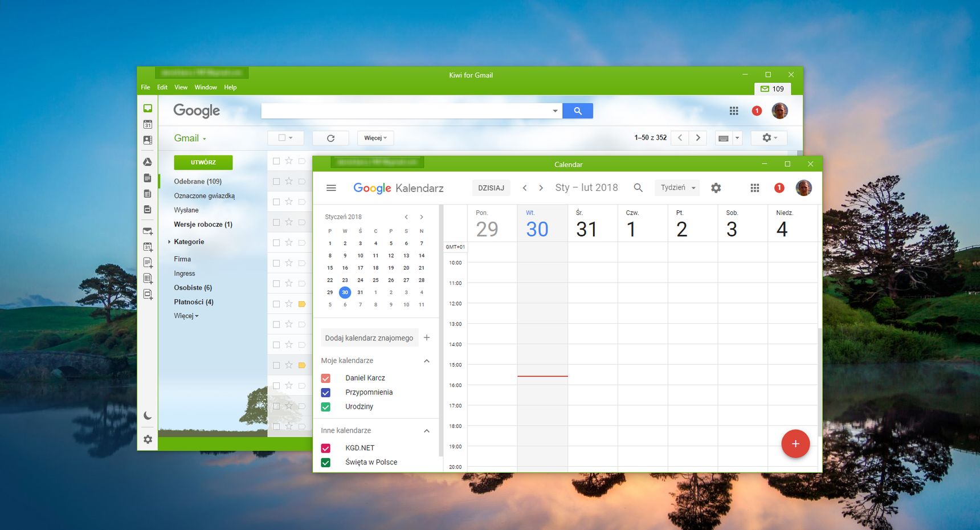Open the Wersje robocze (1) folder
The width and height of the screenshot is (980, 530).
[x=203, y=225]
